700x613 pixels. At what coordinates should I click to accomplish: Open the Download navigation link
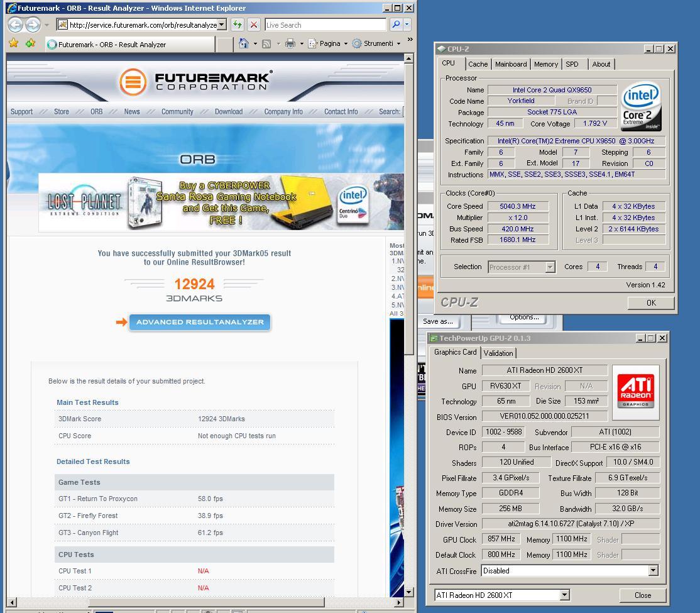[229, 112]
